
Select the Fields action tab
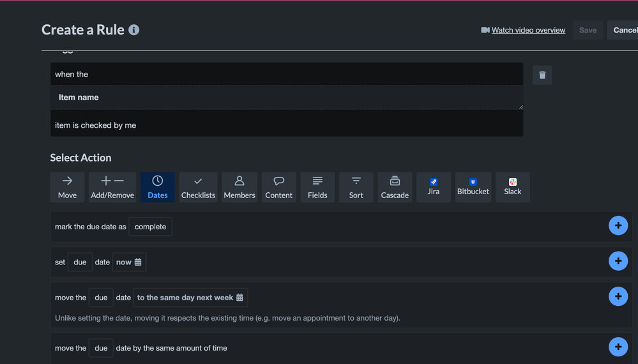317,187
